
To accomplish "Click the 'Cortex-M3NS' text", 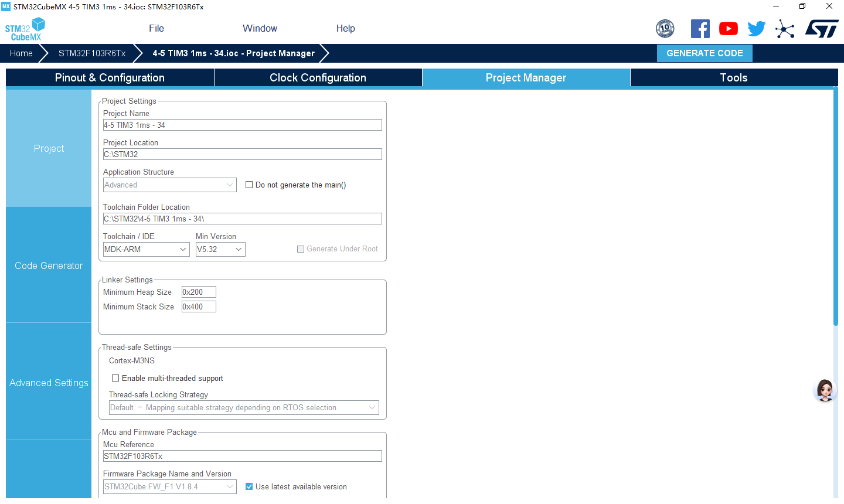I will point(132,360).
